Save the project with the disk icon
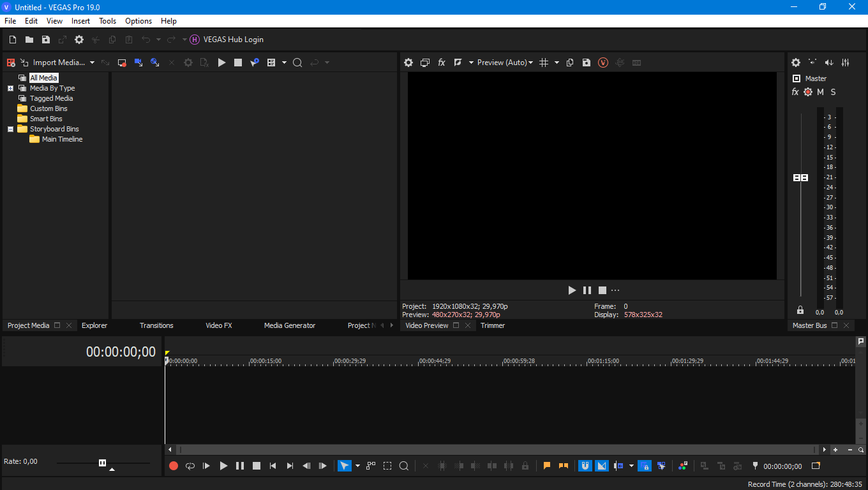 pyautogui.click(x=46, y=40)
